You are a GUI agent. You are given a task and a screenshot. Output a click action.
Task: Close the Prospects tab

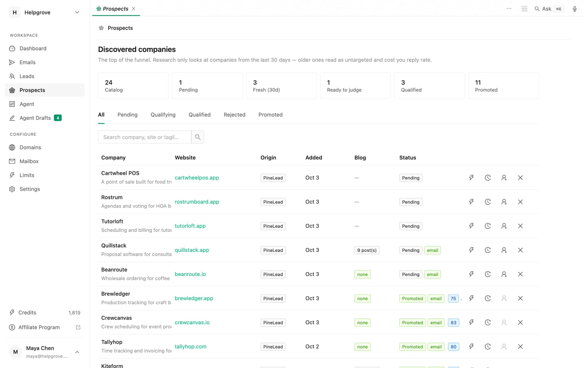pos(134,9)
